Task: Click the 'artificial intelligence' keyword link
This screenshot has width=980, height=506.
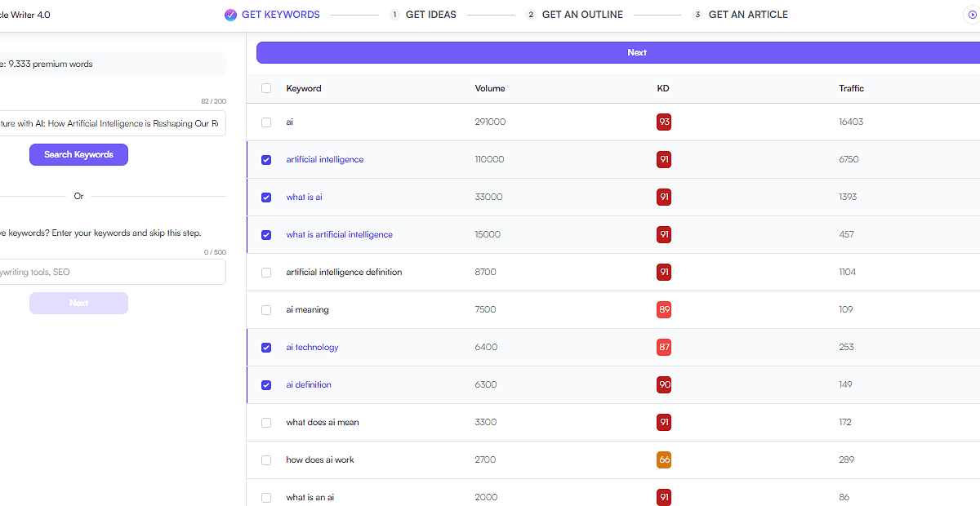Action: 325,160
